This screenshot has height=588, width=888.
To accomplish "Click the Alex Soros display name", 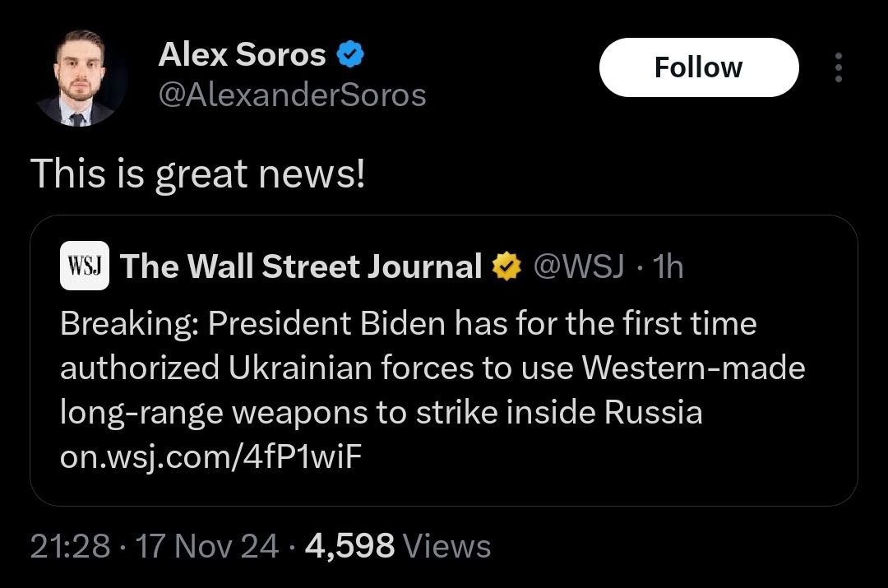I will click(242, 55).
